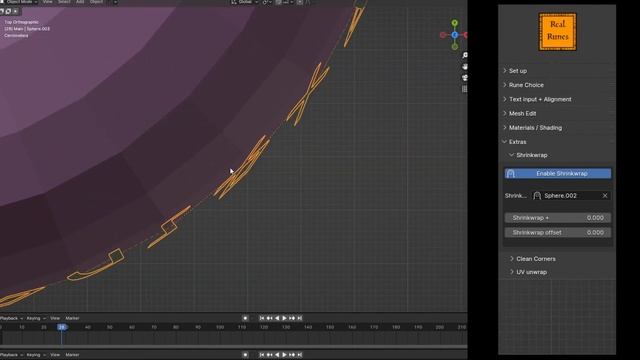Screen dimensions: 640x360
Task: Jump to previous keyframe in upper timeline
Action: tap(269, 318)
